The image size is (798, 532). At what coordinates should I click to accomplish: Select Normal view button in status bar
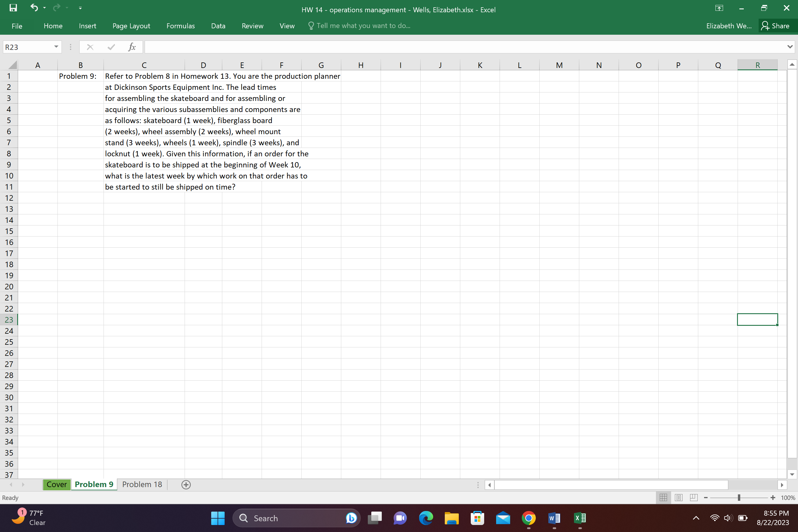coord(663,498)
